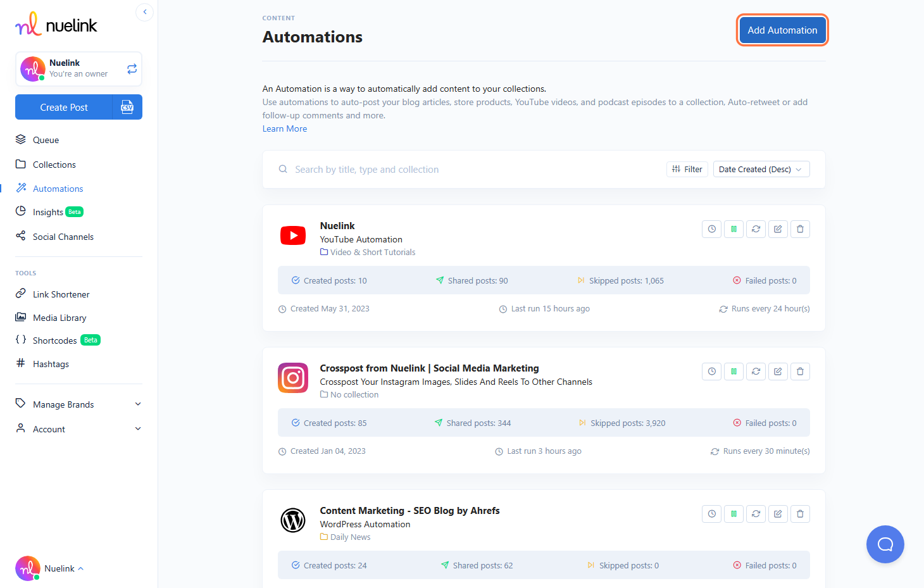Open the Media Library tool
This screenshot has width=924, height=588.
[59, 318]
